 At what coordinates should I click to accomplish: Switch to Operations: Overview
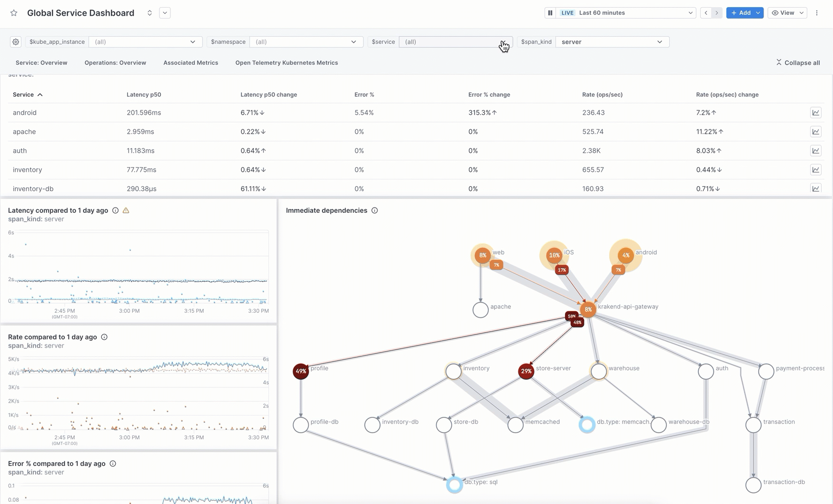pos(115,62)
